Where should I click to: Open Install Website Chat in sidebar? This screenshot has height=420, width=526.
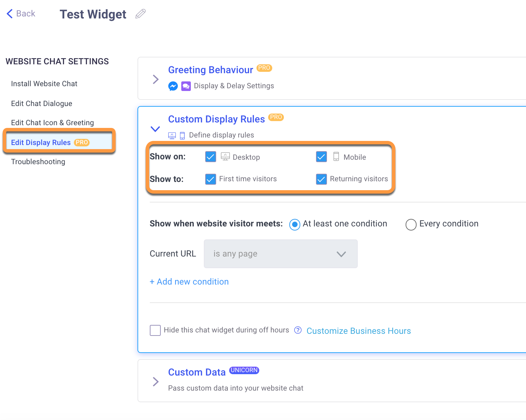click(x=44, y=84)
